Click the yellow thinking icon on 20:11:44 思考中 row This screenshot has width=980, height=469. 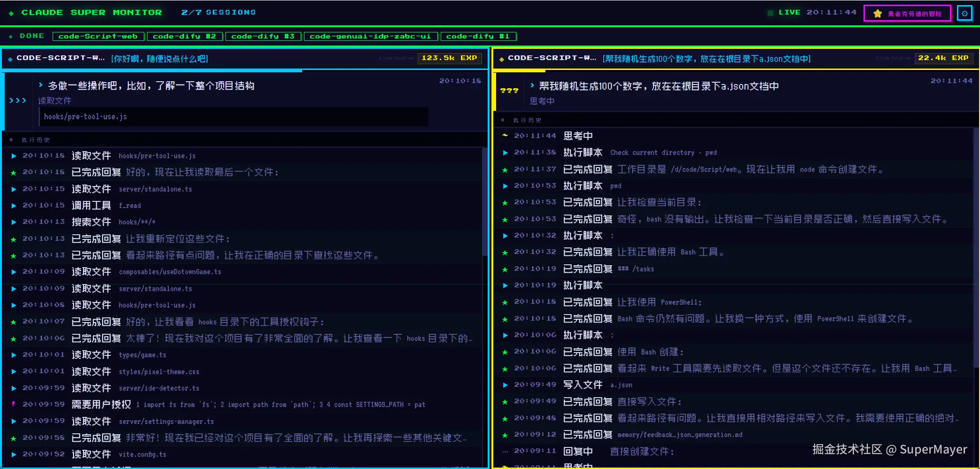click(x=505, y=136)
